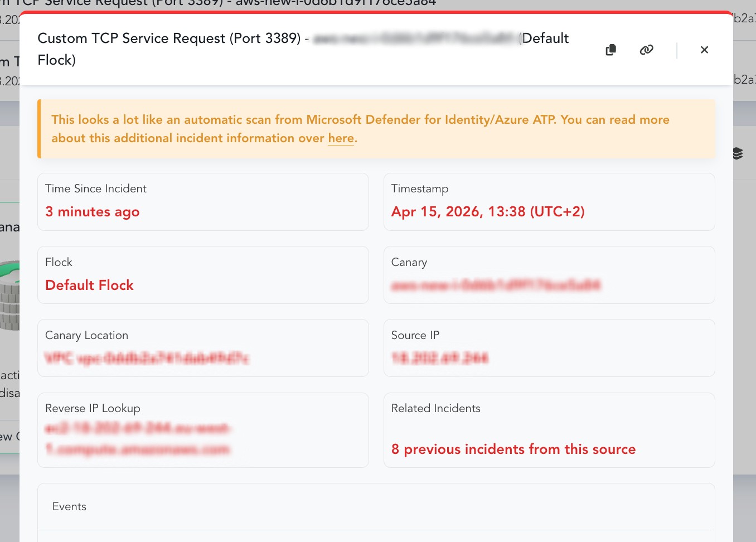Click the blurred Canary name value
This screenshot has width=756, height=542.
(x=496, y=285)
